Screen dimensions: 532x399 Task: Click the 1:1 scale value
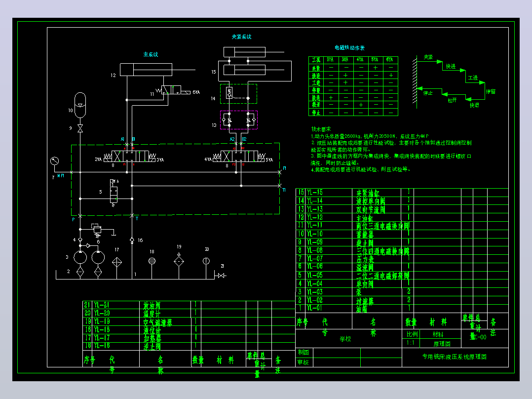411,343
